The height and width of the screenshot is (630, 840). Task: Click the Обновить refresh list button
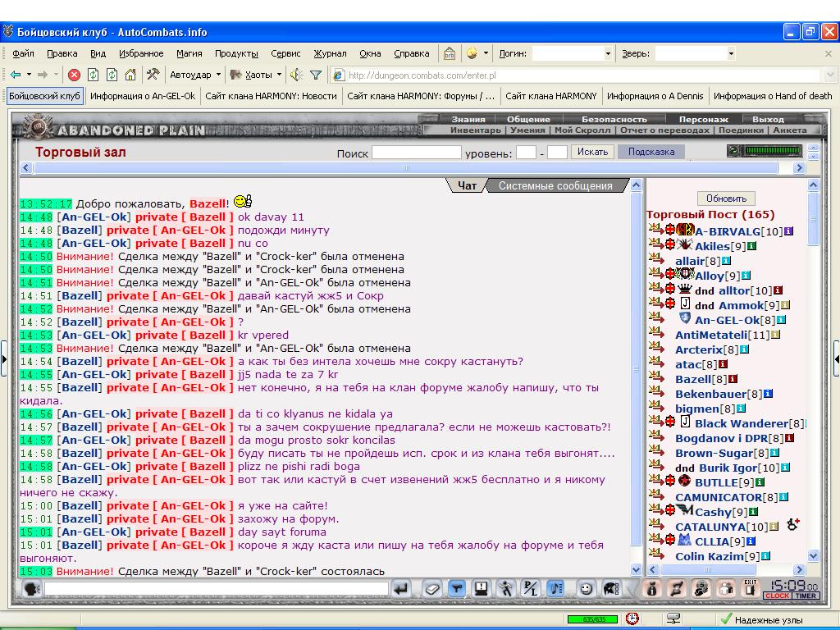(726, 199)
